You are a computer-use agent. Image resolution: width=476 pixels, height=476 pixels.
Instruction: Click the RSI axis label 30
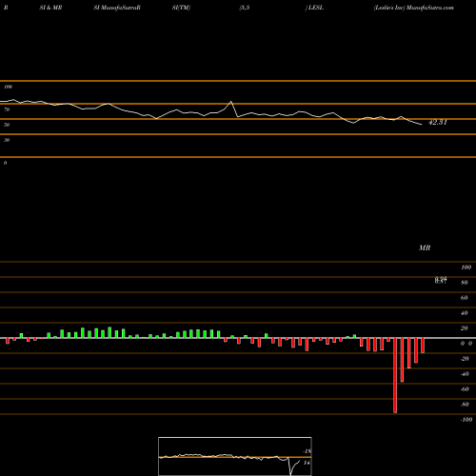(x=7, y=140)
